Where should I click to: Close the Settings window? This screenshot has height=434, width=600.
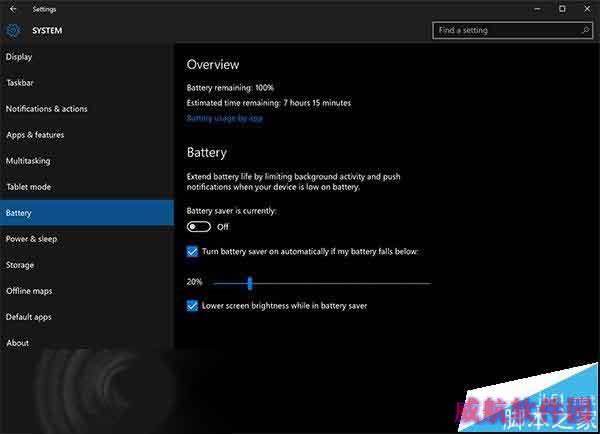587,9
